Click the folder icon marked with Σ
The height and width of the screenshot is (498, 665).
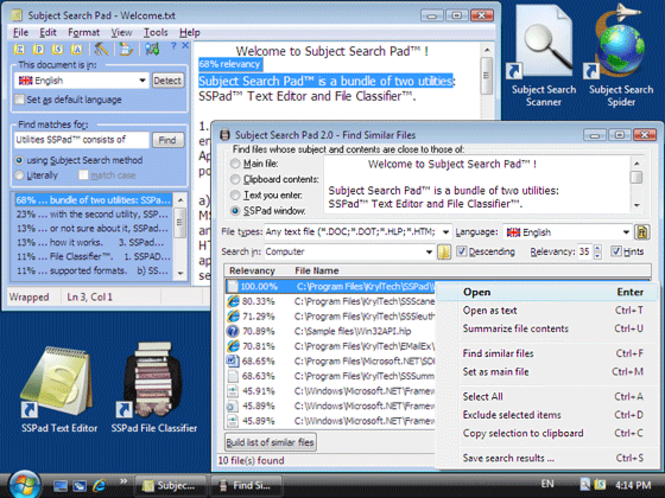tap(19, 49)
